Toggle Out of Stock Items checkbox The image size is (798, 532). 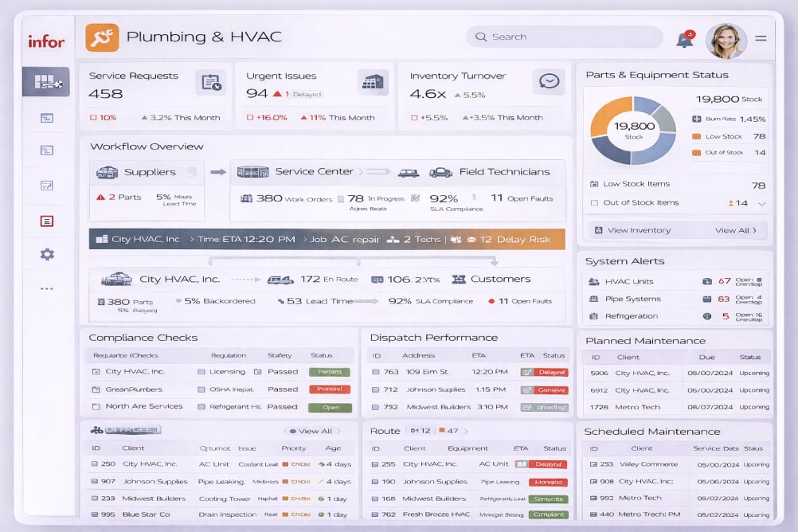coord(594,203)
